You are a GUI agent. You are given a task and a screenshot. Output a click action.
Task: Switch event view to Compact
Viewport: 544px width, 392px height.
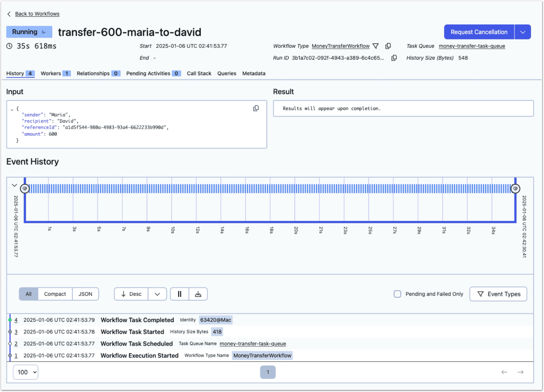point(55,294)
